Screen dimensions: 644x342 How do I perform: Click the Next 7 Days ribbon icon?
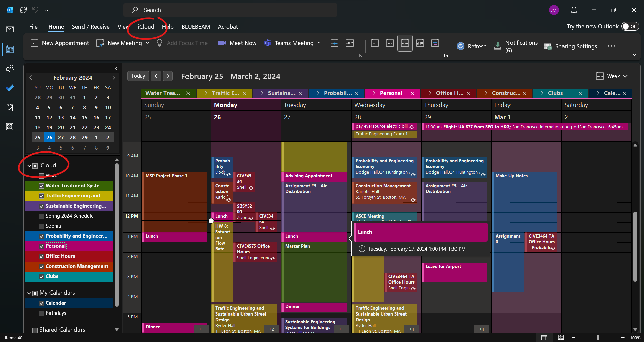(350, 43)
